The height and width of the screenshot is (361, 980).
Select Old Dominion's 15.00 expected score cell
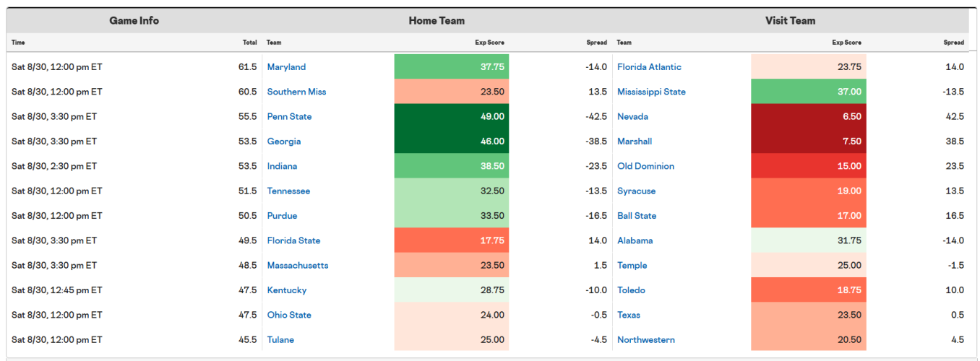click(809, 166)
